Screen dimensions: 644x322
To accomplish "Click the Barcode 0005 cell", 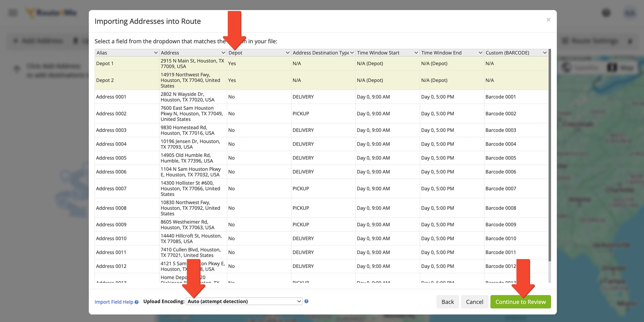I will point(516,158).
